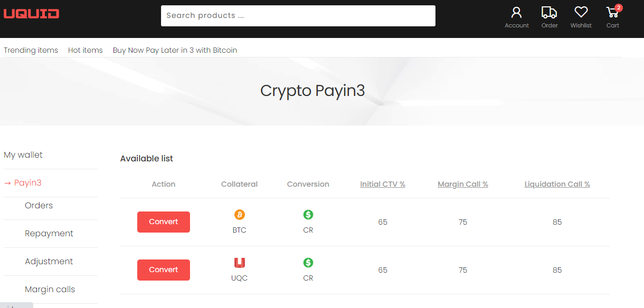This screenshot has height=308, width=644.
Task: Open Hot items
Action: (86, 50)
